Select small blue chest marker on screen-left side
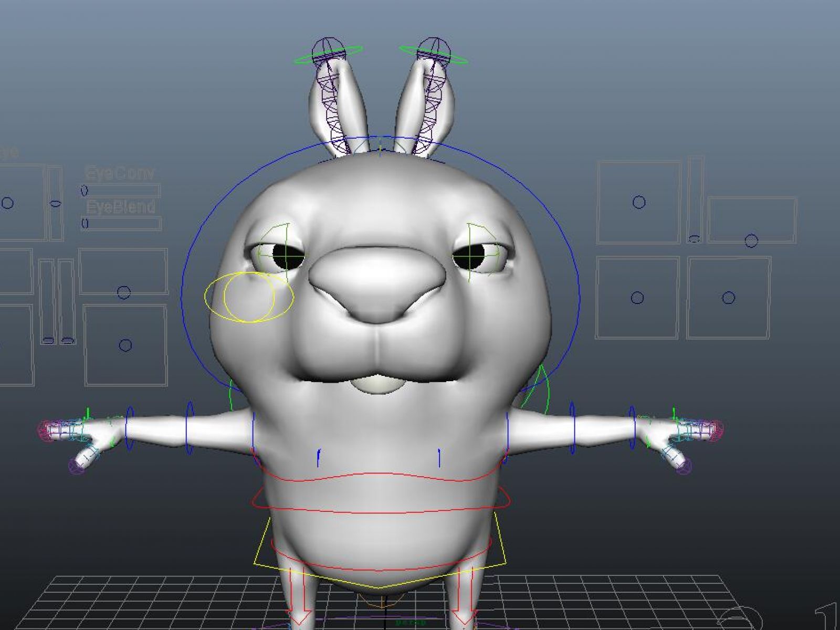The height and width of the screenshot is (630, 840). point(318,458)
